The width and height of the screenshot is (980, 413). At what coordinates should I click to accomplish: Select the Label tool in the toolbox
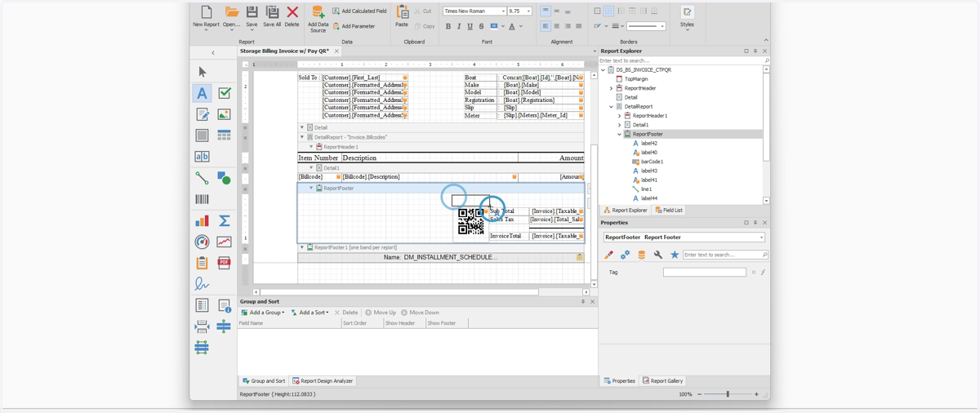click(x=202, y=93)
